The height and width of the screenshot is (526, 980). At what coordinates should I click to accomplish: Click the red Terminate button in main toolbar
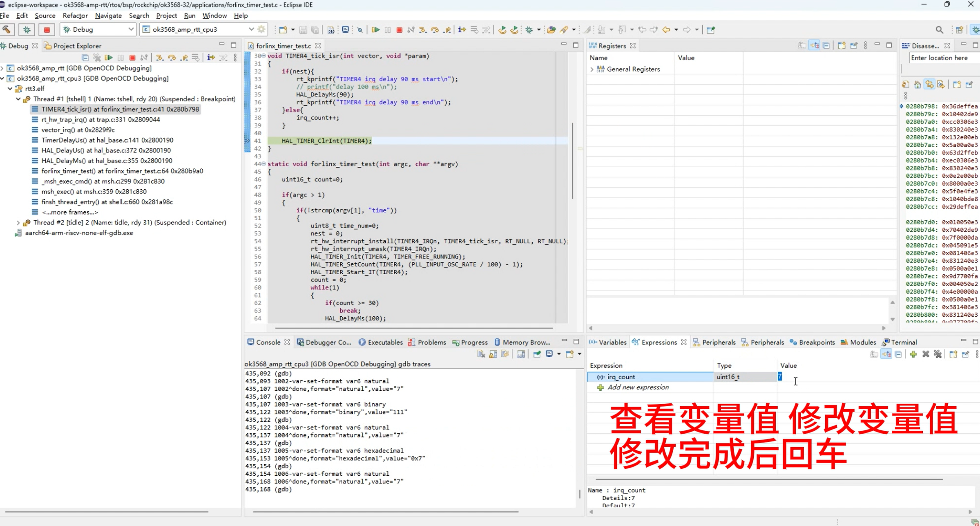pos(399,29)
